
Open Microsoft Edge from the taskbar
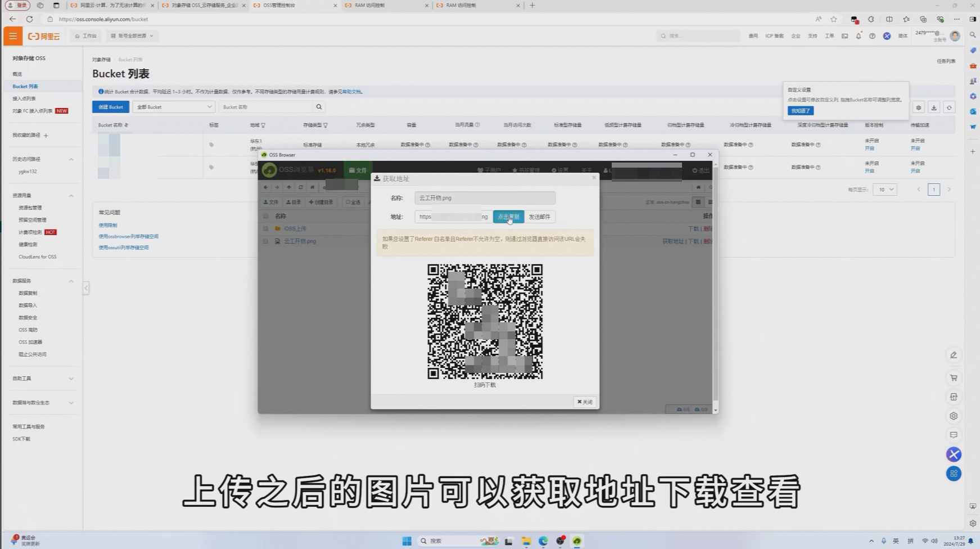coord(543,541)
